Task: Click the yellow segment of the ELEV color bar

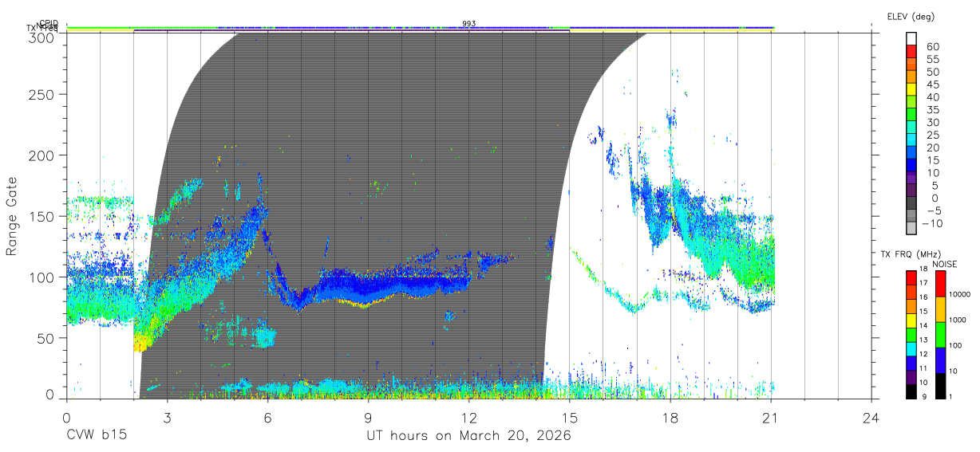Action: click(911, 90)
